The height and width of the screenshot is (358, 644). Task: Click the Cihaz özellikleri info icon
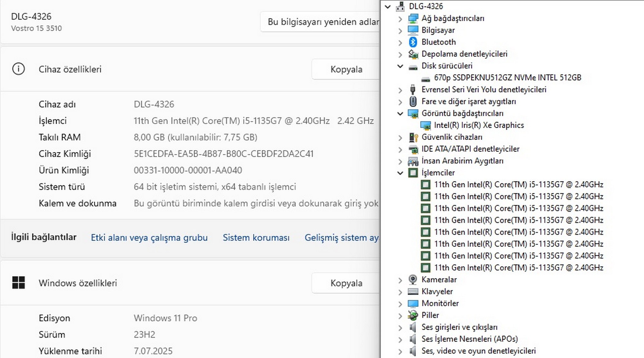(18, 69)
